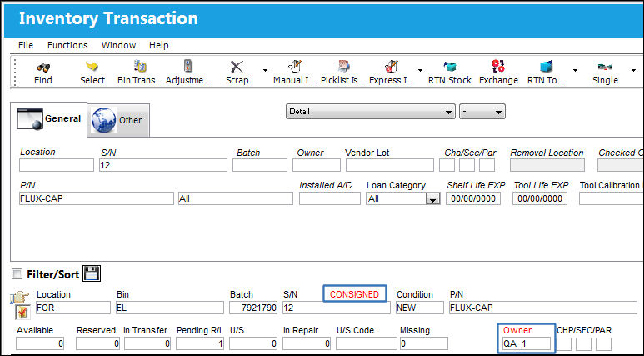This screenshot has width=644, height=356.
Task: Switch to the General tab
Action: click(49, 119)
